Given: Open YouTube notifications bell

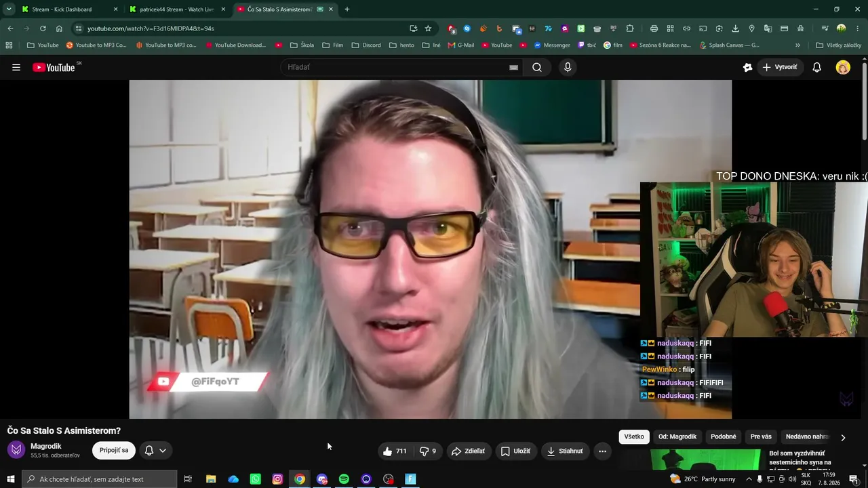Looking at the screenshot, I should click(817, 67).
